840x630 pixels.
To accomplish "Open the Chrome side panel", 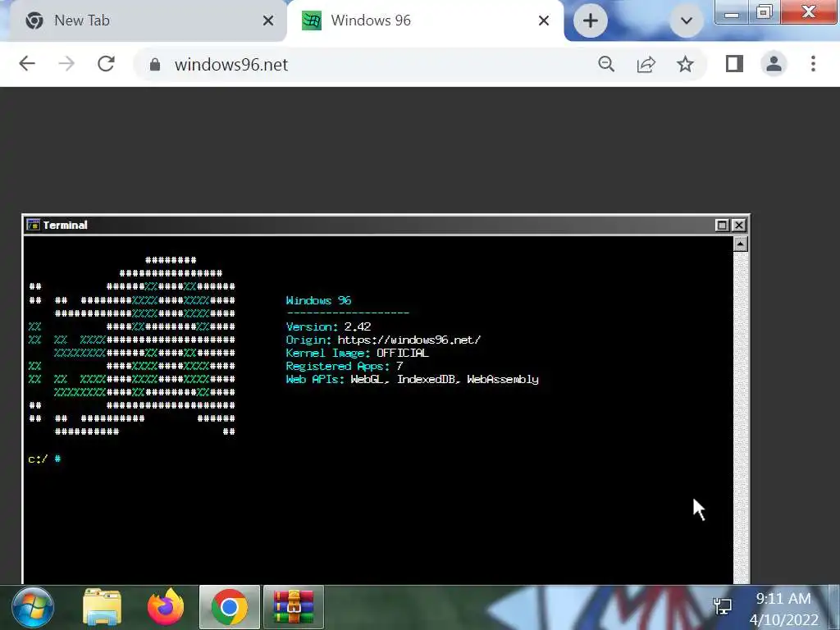I will point(734,64).
